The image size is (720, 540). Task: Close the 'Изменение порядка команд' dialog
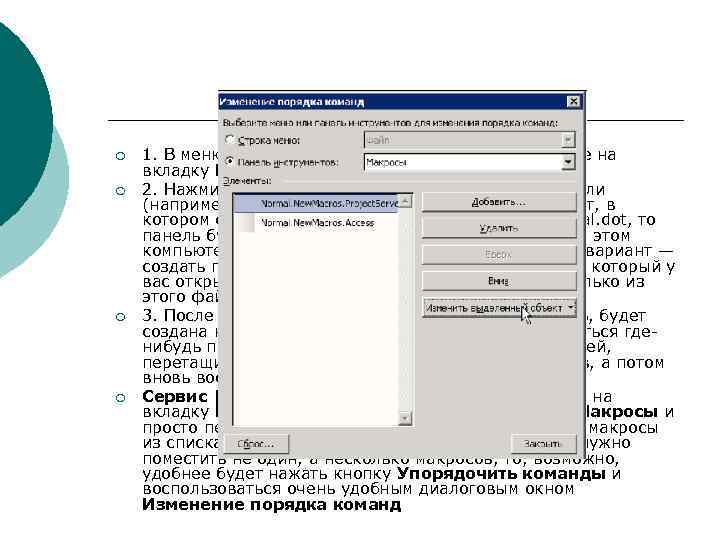pos(573,101)
